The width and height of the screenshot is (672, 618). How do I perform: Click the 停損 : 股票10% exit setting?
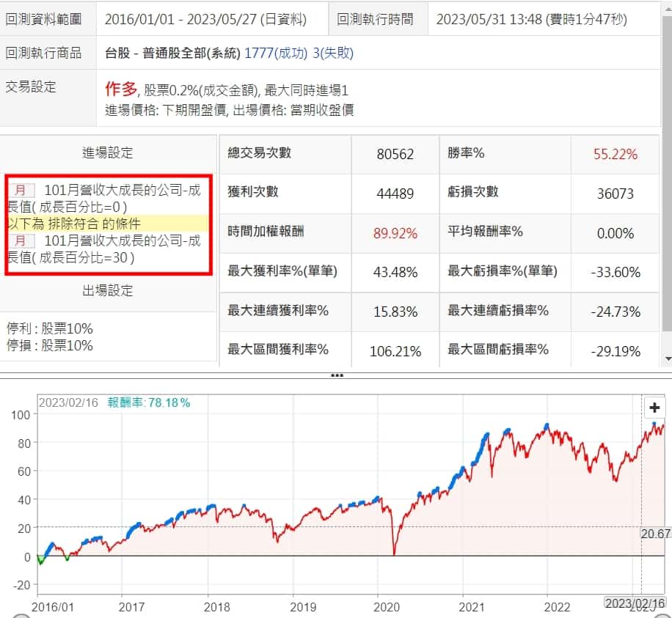49,345
